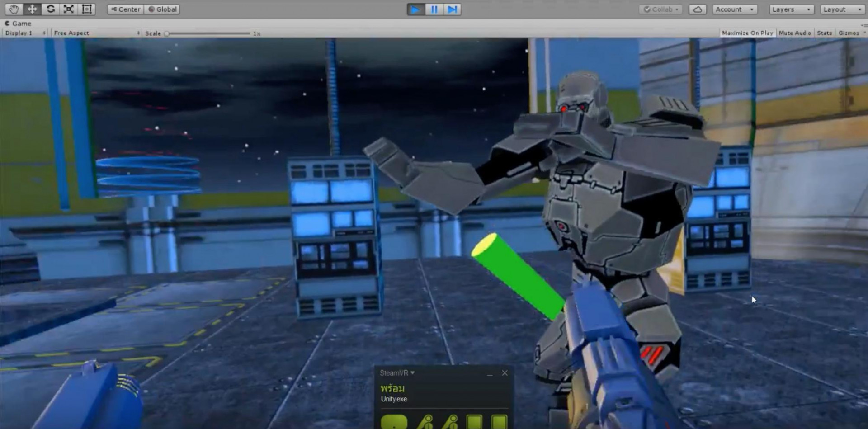Select the Hand tool in the toolbar
868x429 pixels.
14,9
